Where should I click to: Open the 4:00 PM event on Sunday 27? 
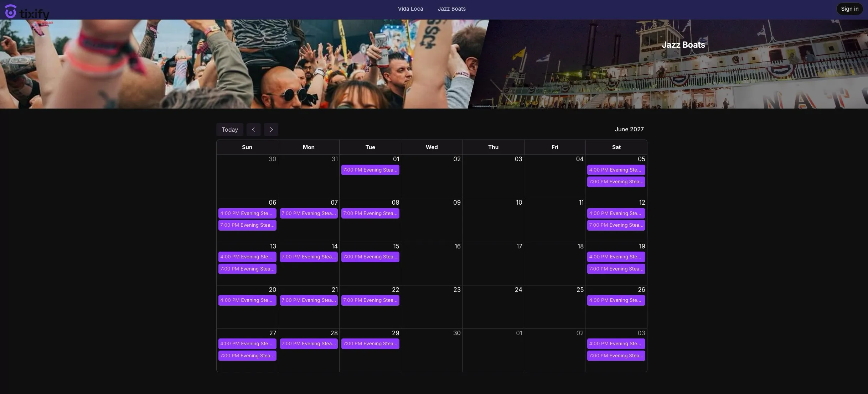coord(247,344)
